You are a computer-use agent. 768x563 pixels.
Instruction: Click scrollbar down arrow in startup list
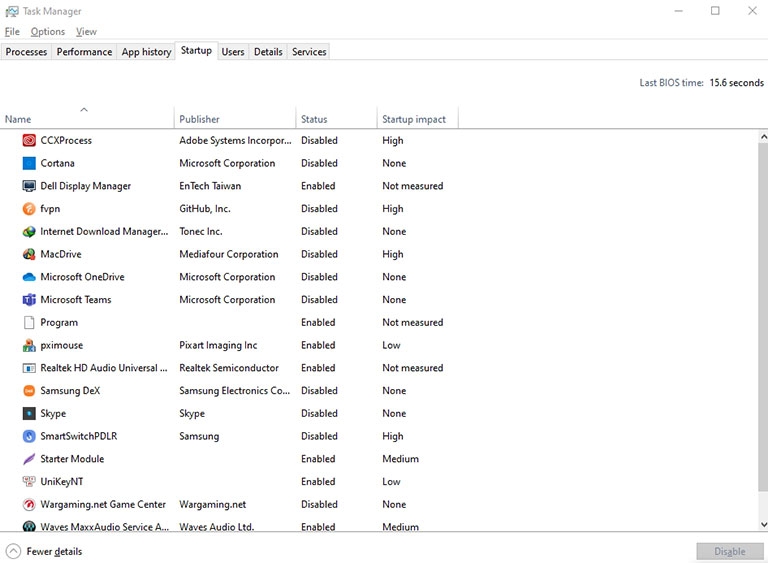click(x=763, y=525)
